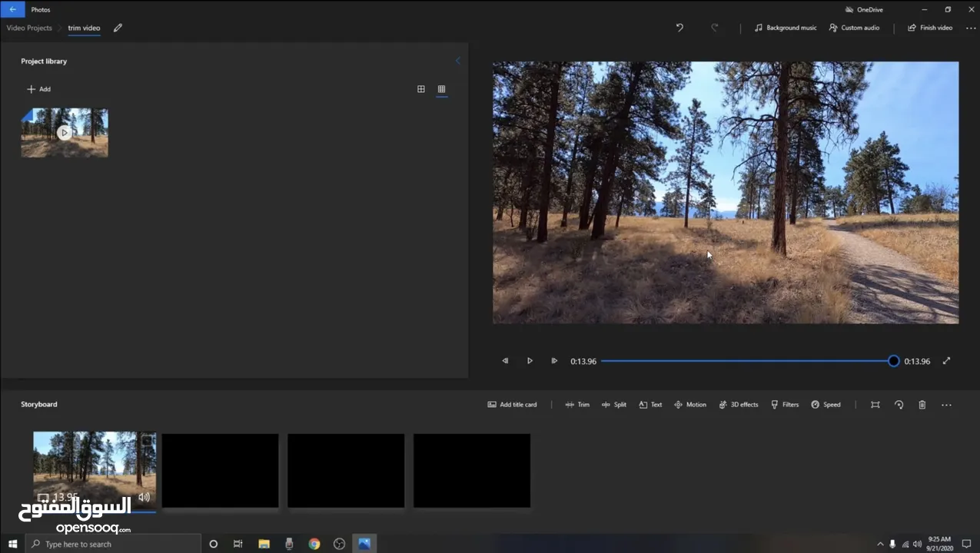Open the Filters tool

click(785, 405)
